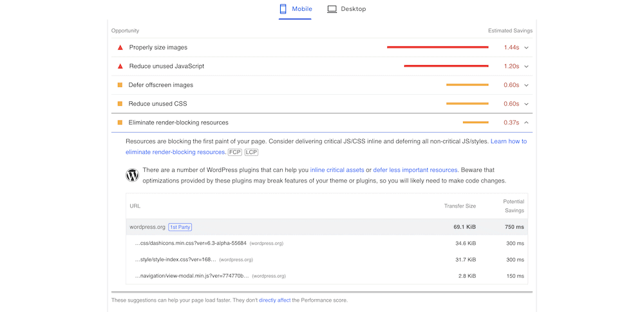Click the mobile phone icon
644x312 pixels.
click(283, 9)
